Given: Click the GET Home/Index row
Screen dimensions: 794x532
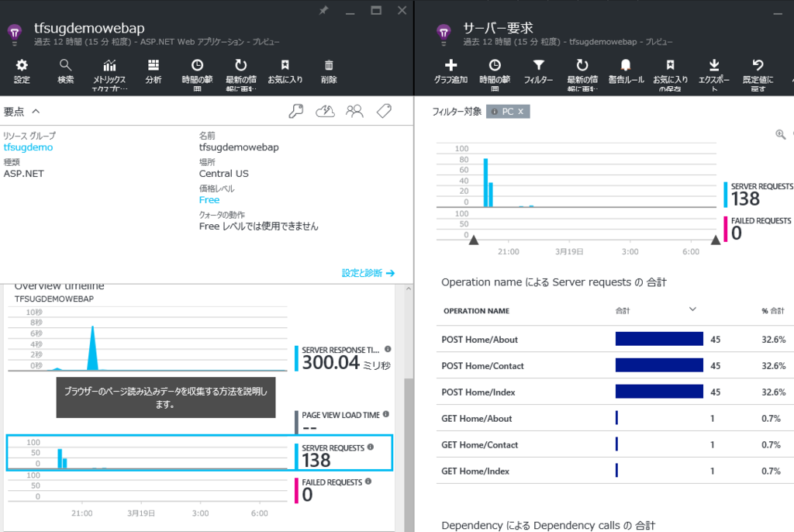Looking at the screenshot, I should click(x=613, y=472).
